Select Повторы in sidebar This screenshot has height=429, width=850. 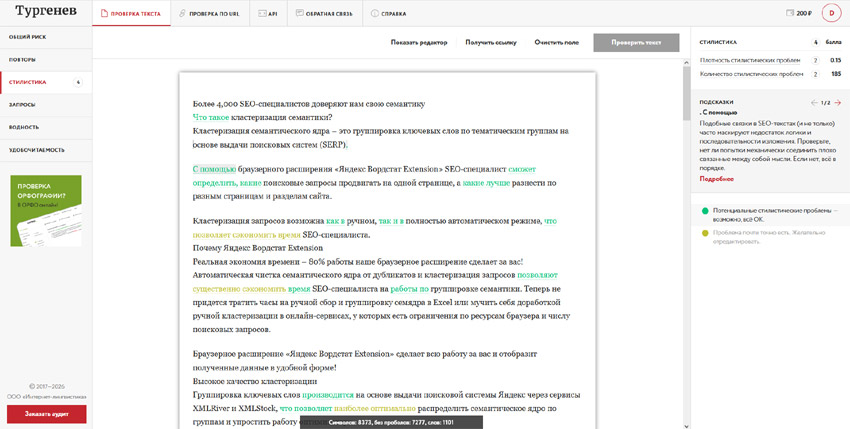[46, 60]
